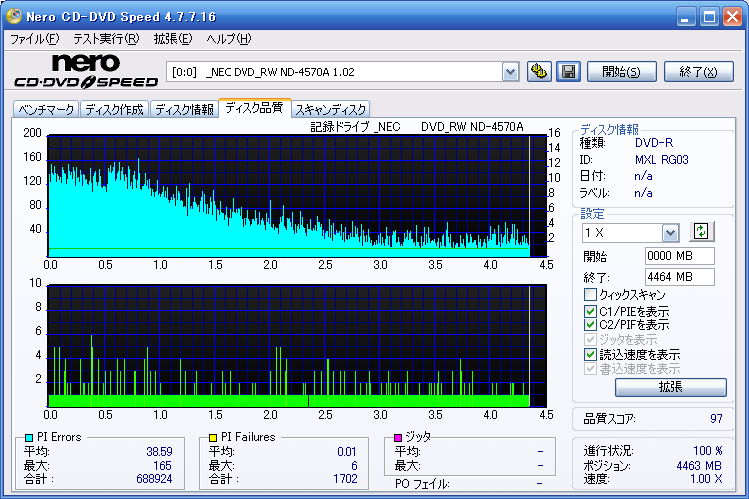Click the refresh speed settings icon
Viewport: 749px width, 499px height.
tap(701, 232)
